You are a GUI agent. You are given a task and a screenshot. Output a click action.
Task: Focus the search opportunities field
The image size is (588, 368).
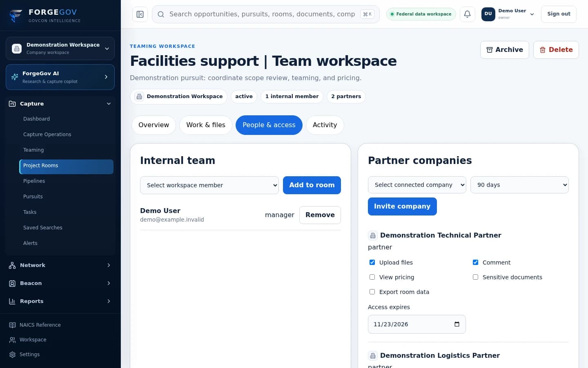tap(266, 14)
